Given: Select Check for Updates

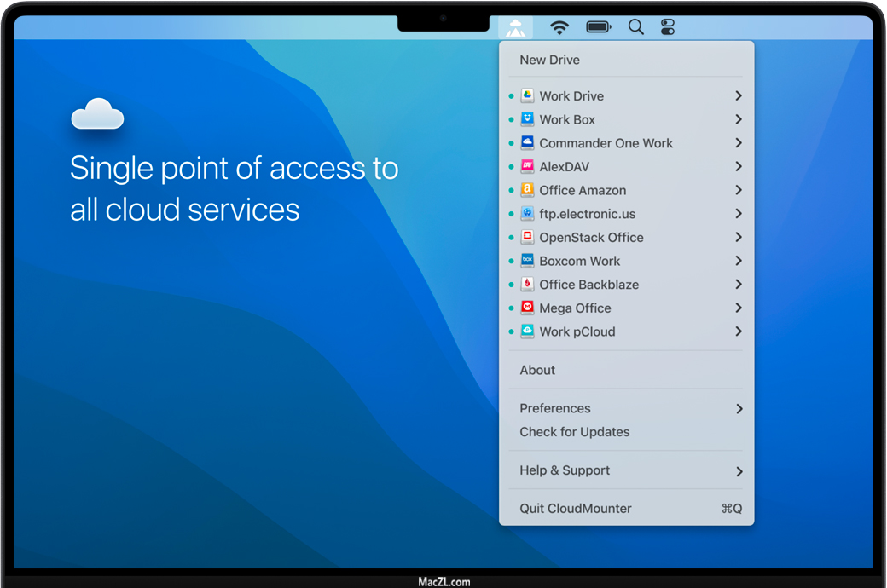Looking at the screenshot, I should 575,432.
